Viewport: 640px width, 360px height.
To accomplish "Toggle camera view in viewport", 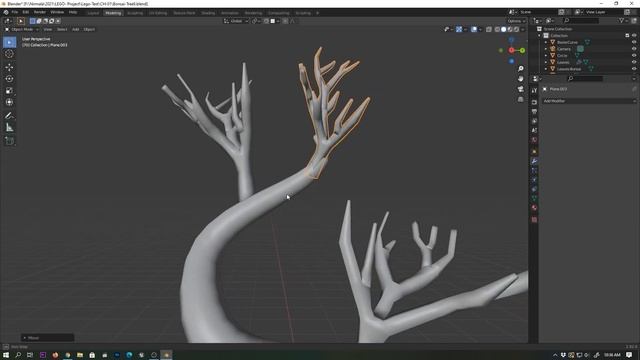I will pyautogui.click(x=520, y=89).
